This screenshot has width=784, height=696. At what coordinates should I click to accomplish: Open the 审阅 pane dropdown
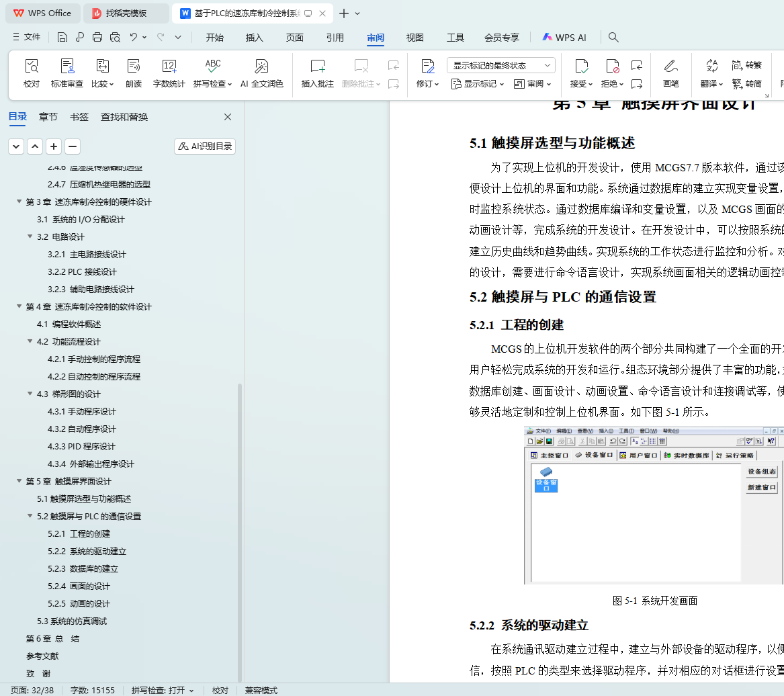pyautogui.click(x=533, y=84)
